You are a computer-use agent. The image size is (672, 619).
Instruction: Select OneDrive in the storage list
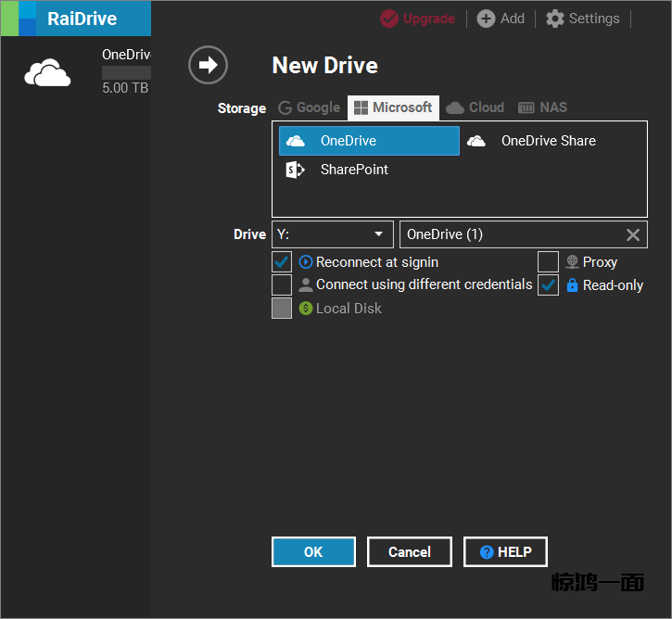[x=369, y=141]
